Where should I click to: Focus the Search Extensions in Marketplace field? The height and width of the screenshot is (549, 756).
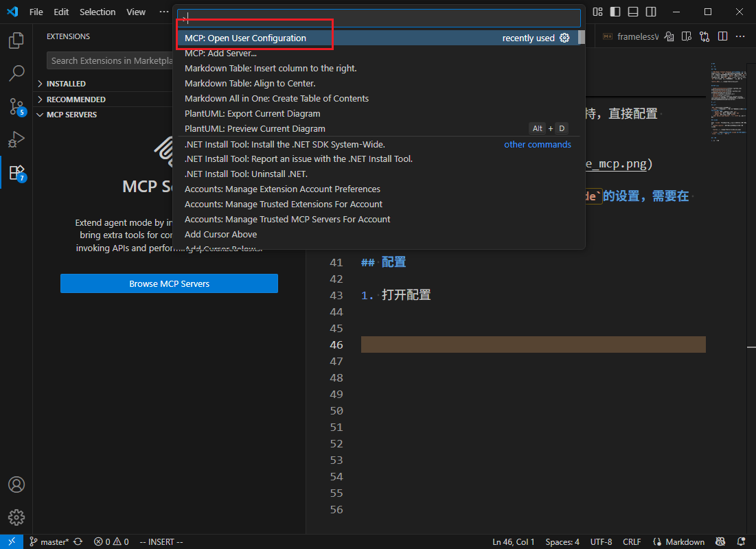(110, 60)
